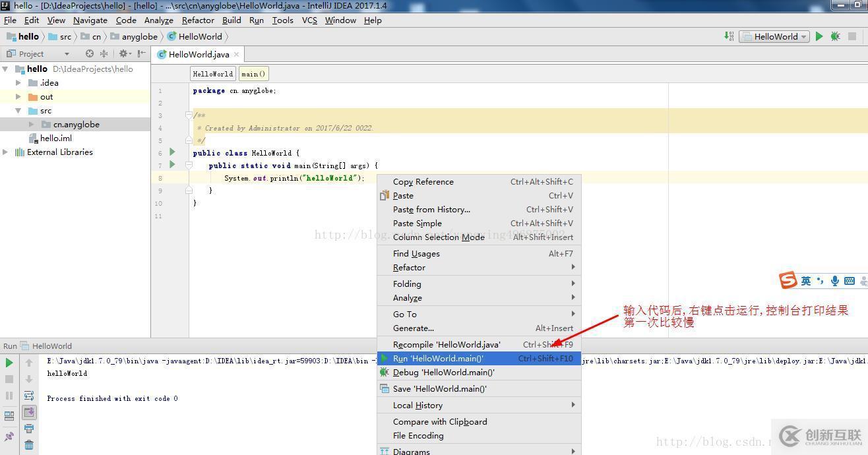Click the IME soft keyboard icon
The width and height of the screenshot is (868, 455).
tap(850, 281)
